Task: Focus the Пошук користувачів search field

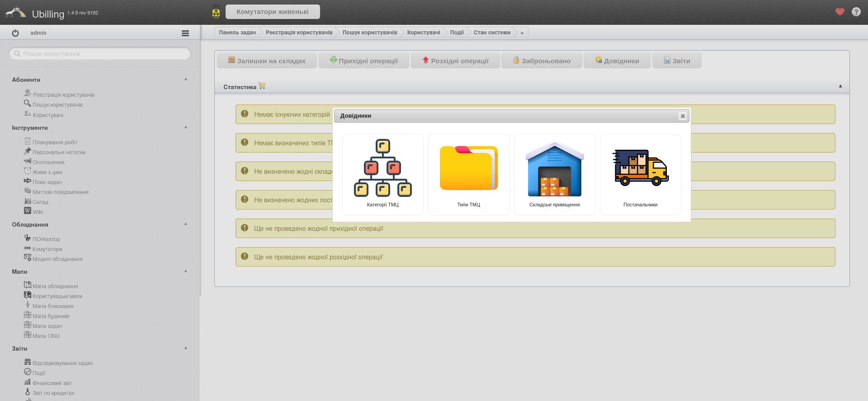Action: click(100, 53)
